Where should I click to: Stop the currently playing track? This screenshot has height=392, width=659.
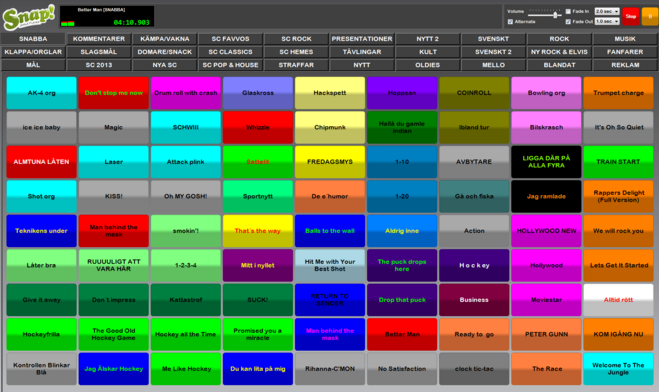[630, 16]
